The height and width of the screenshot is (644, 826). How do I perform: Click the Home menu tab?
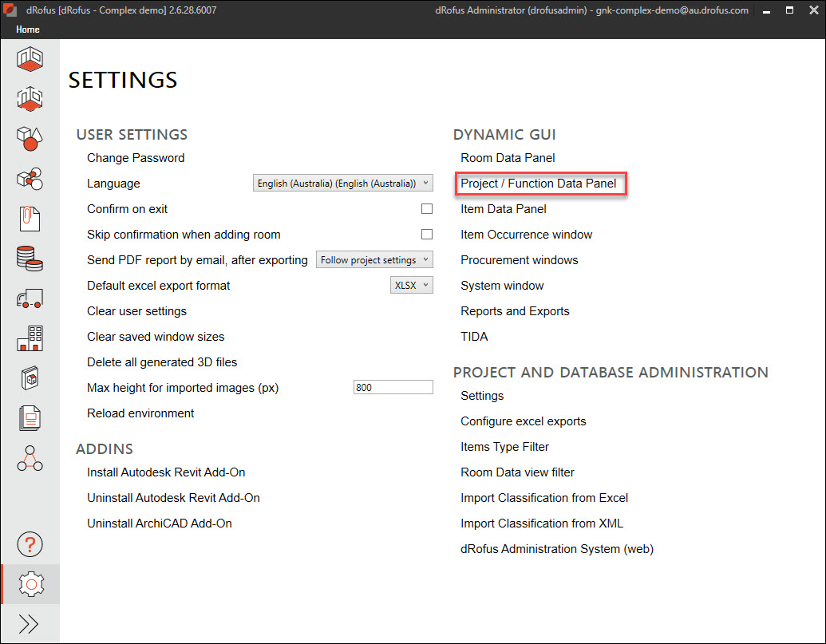coord(28,30)
